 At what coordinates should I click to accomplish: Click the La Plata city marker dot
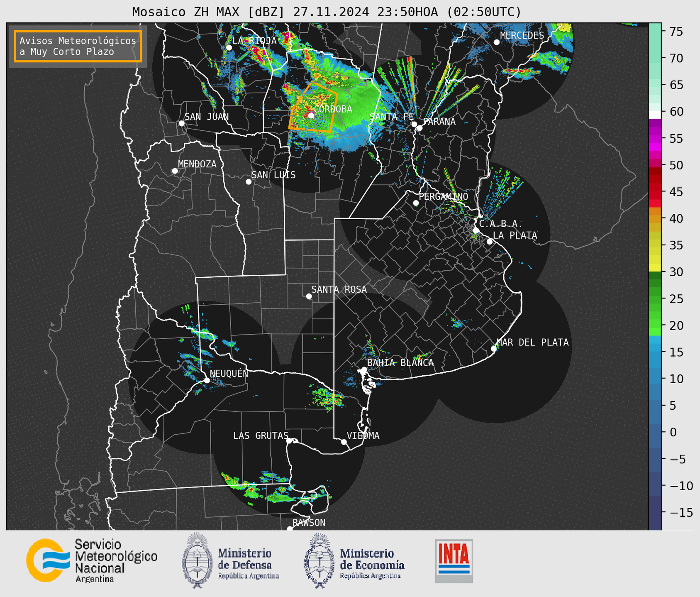pos(490,242)
